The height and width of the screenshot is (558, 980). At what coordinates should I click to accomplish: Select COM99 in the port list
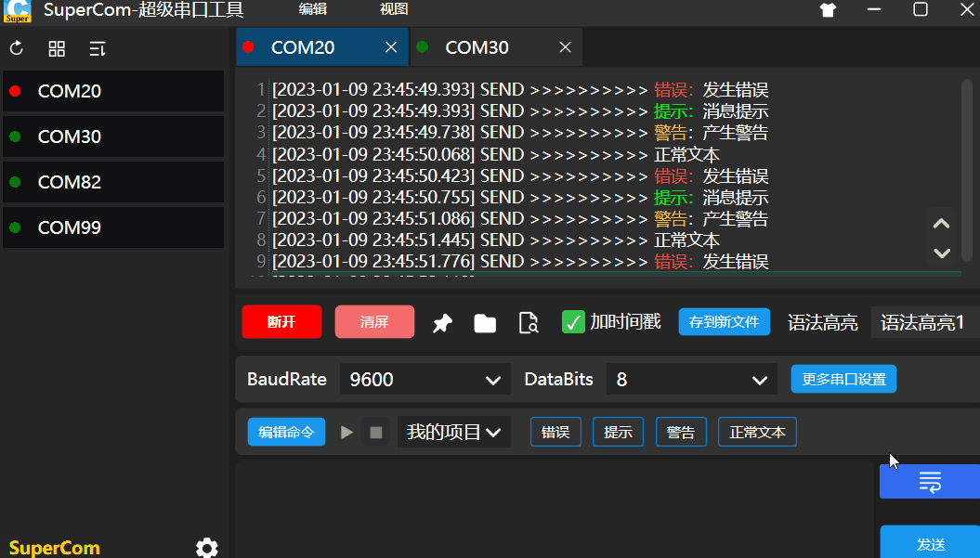(x=113, y=227)
